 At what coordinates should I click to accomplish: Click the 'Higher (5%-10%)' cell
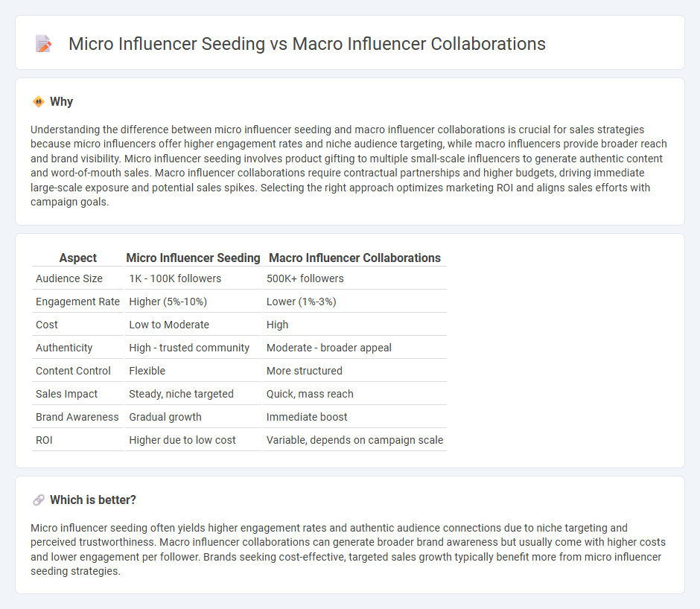tap(168, 302)
